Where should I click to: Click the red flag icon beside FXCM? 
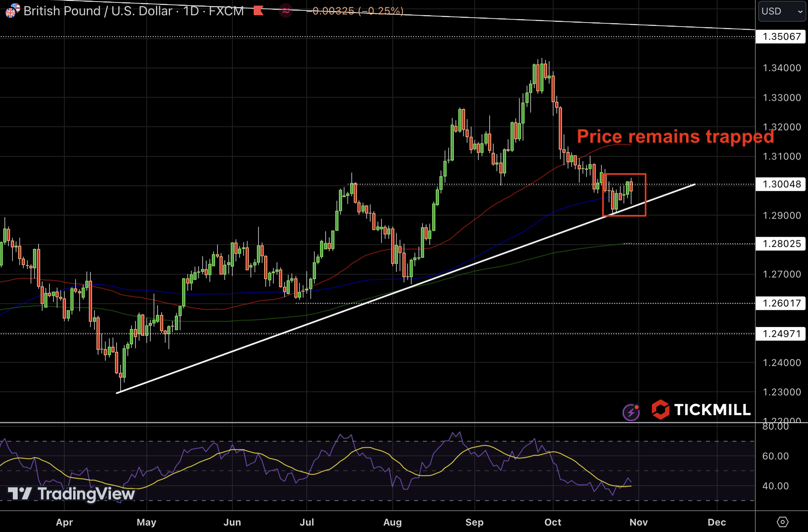coord(258,10)
